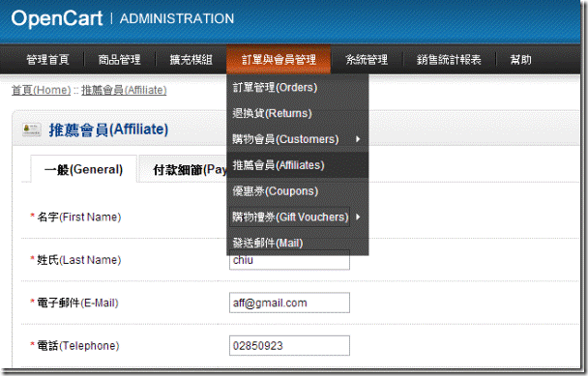Open the 系統管理 menu
588x376 pixels.
[x=367, y=59]
